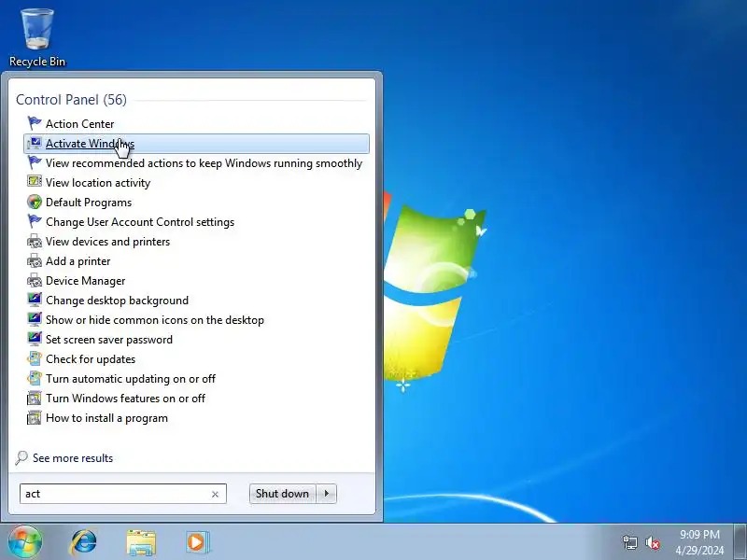Click the muted volume tray icon

[653, 542]
